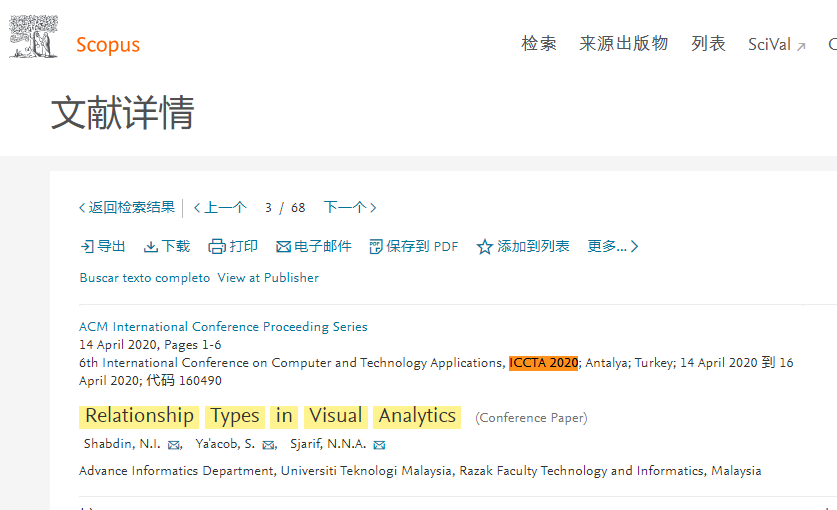Click envelope icon next to Ya'acob, S.
Screen dimensions: 837x510
click(x=268, y=445)
